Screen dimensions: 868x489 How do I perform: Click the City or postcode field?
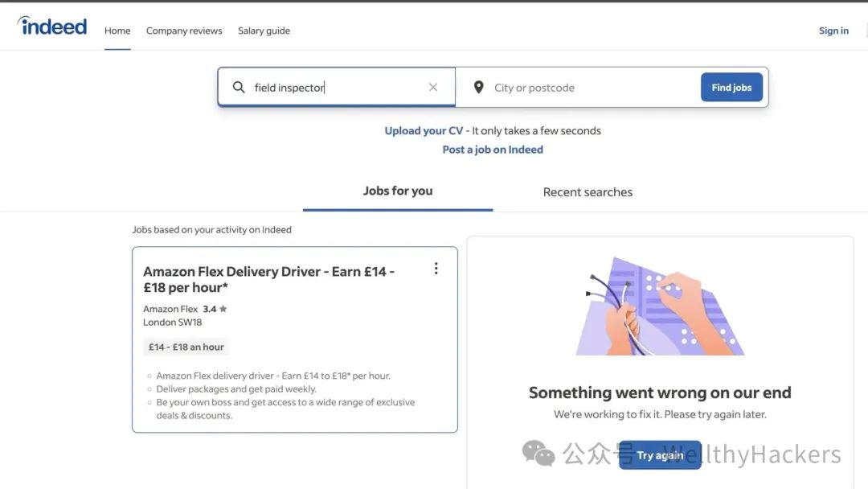click(x=591, y=88)
